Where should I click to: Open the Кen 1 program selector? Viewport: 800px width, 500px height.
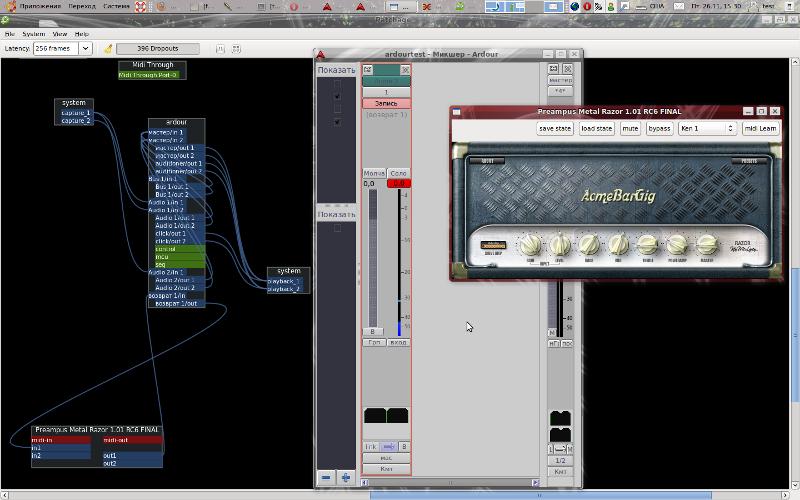coord(707,129)
